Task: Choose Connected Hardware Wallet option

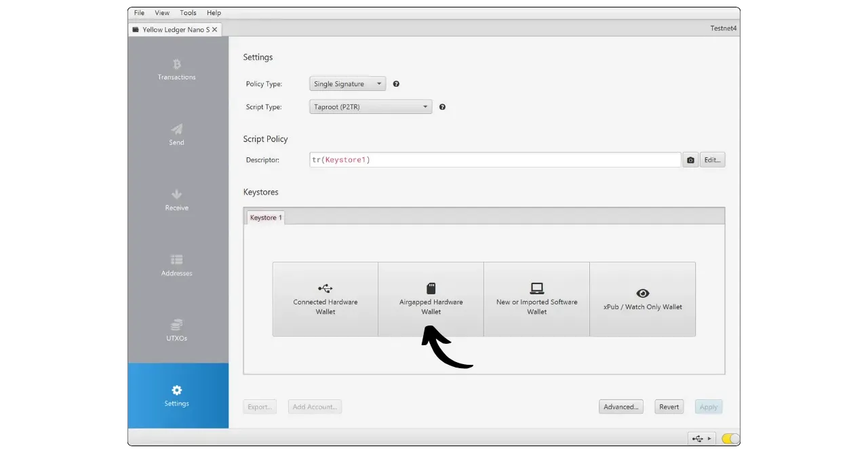Action: point(325,299)
